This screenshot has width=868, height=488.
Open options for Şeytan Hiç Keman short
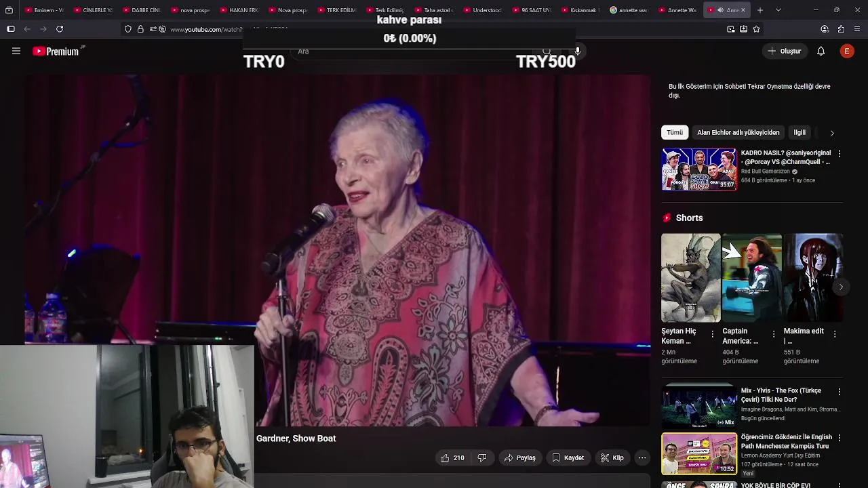click(x=712, y=334)
